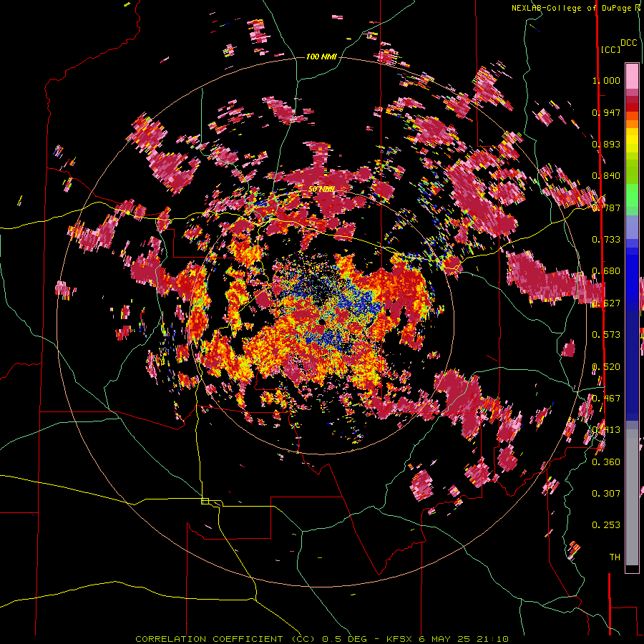The height and width of the screenshot is (644, 644).
Task: Select the 0.680 color scale value
Action: 606,271
